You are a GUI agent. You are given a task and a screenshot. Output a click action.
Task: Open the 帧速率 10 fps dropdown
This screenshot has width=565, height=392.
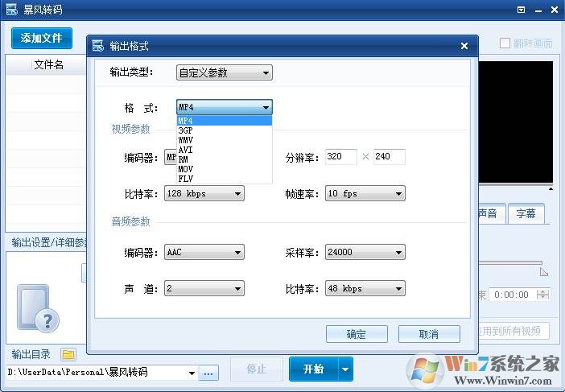pyautogui.click(x=365, y=193)
